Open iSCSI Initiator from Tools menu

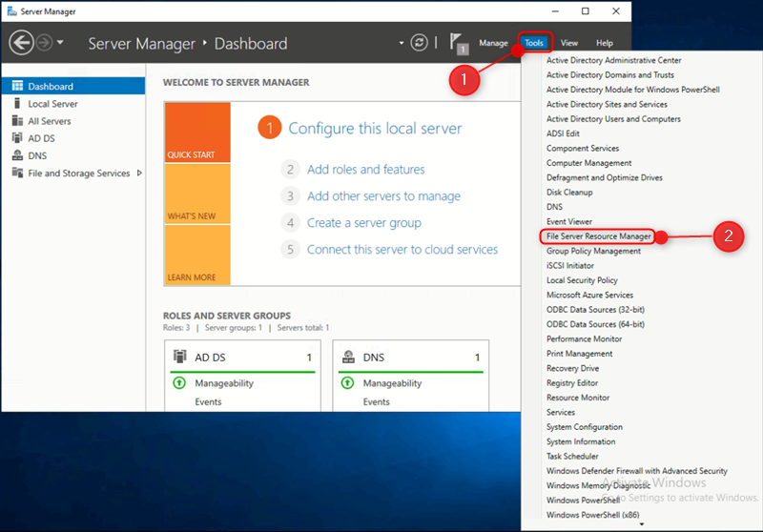[x=569, y=265]
